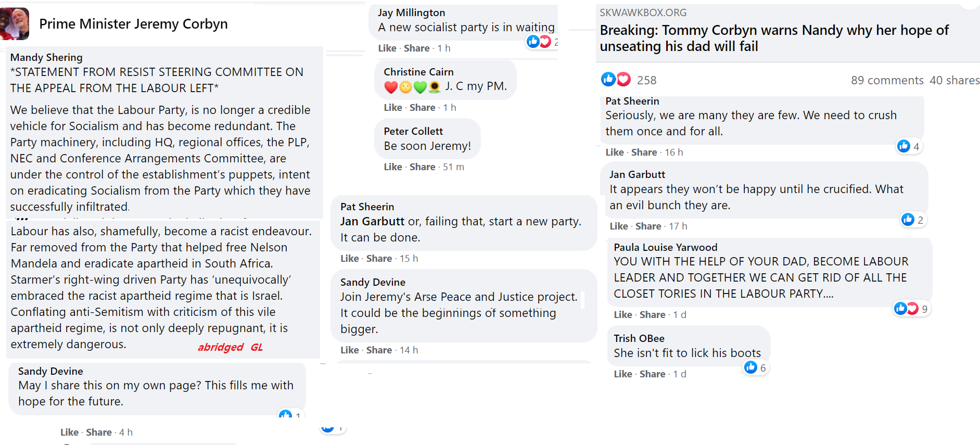980x445 pixels.
Task: Click the like icon on Sandy Devine's share request
Action: (x=285, y=415)
